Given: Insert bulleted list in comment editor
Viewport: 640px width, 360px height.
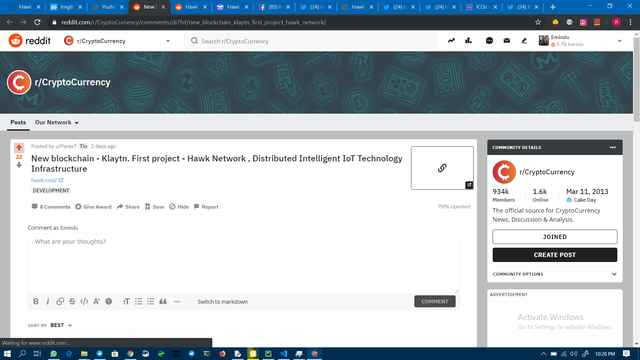Looking at the screenshot, I should tap(138, 302).
